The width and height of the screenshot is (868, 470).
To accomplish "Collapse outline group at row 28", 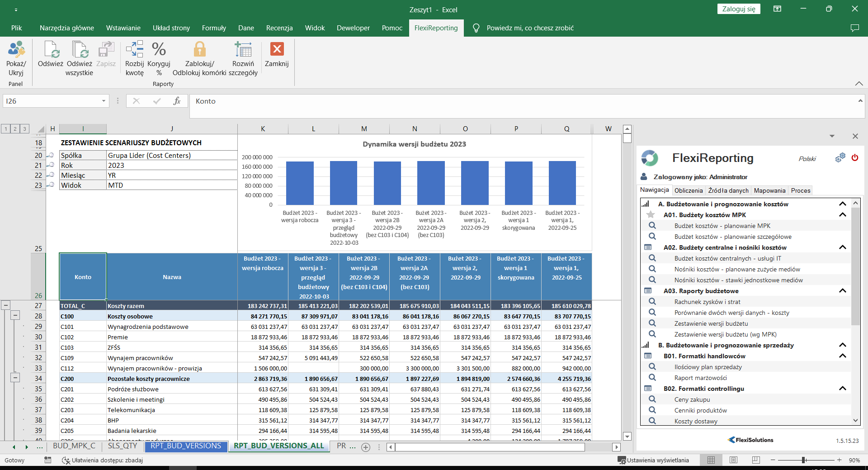I will tap(15, 315).
